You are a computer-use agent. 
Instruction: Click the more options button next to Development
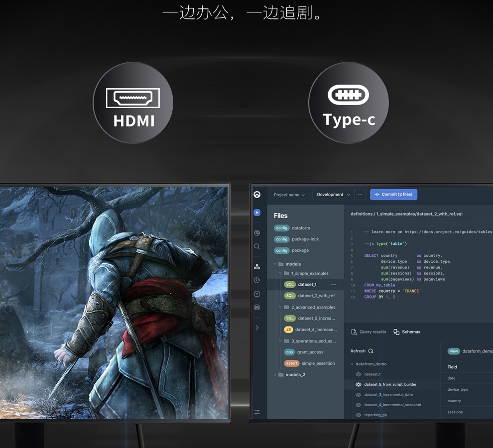tap(360, 195)
